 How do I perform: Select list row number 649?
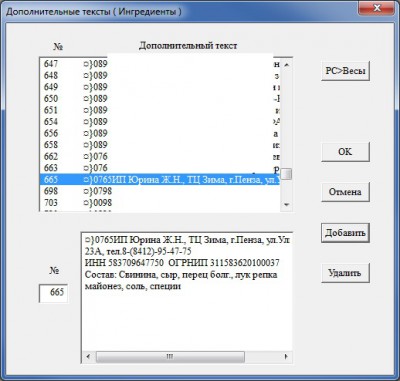coord(160,87)
